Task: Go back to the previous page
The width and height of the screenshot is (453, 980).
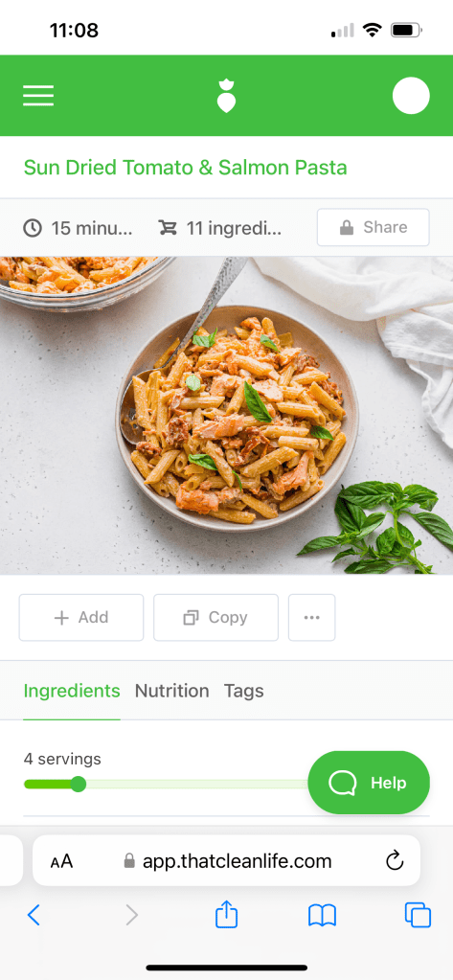Action: click(x=34, y=916)
